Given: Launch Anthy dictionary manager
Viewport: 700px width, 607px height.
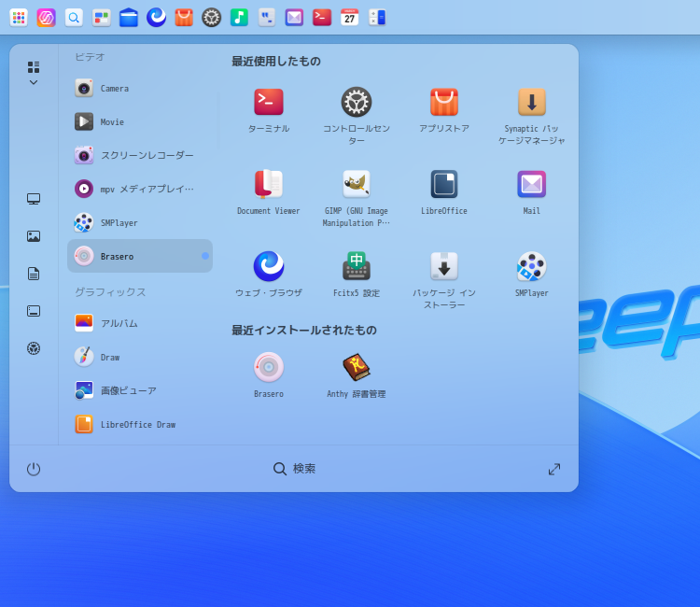Looking at the screenshot, I should point(357,368).
